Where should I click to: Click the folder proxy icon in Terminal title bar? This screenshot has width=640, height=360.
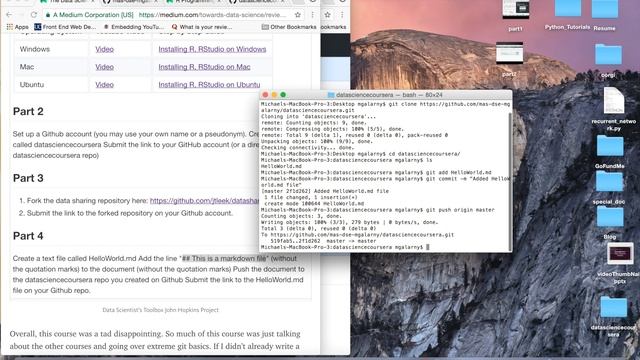[x=331, y=95]
